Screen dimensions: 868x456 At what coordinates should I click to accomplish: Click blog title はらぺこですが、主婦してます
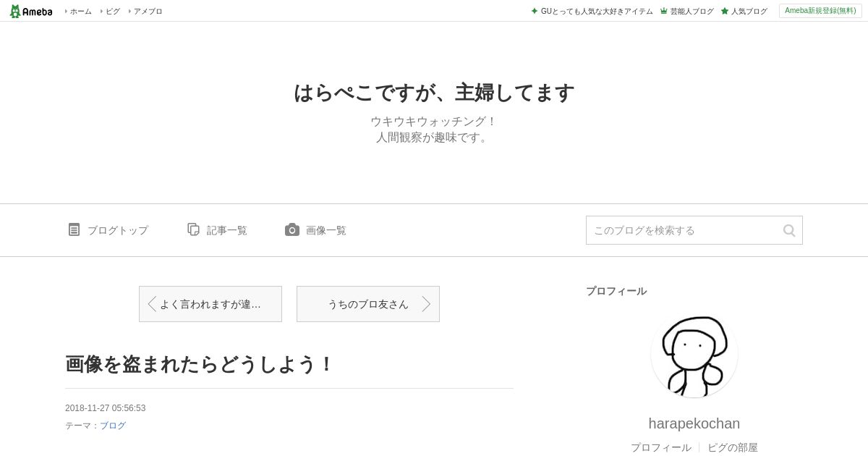[x=434, y=93]
